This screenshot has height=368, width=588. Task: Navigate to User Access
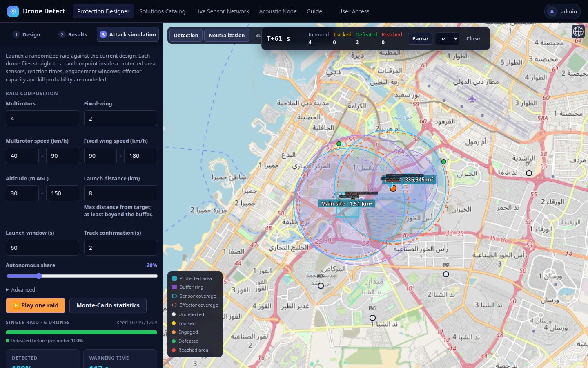click(x=354, y=11)
